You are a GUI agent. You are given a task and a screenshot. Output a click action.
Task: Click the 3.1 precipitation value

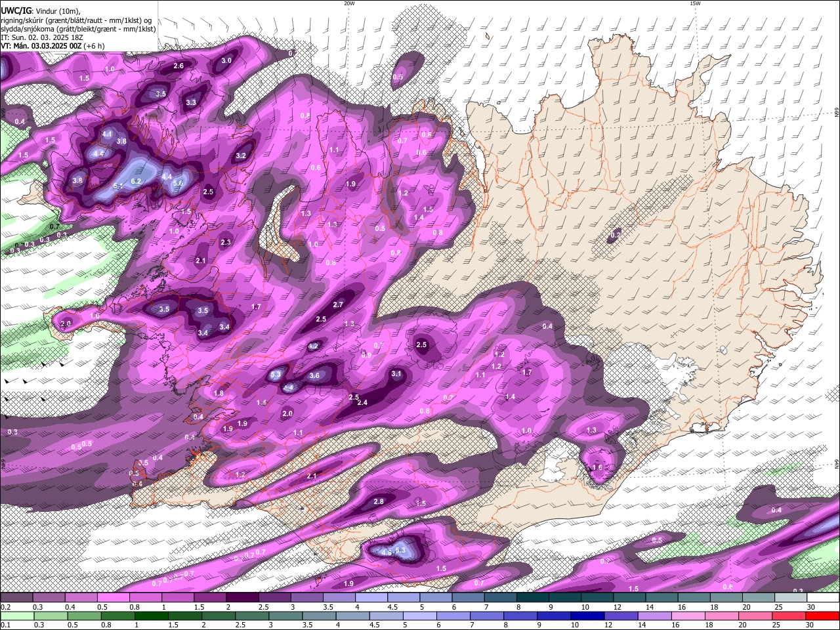tap(396, 374)
